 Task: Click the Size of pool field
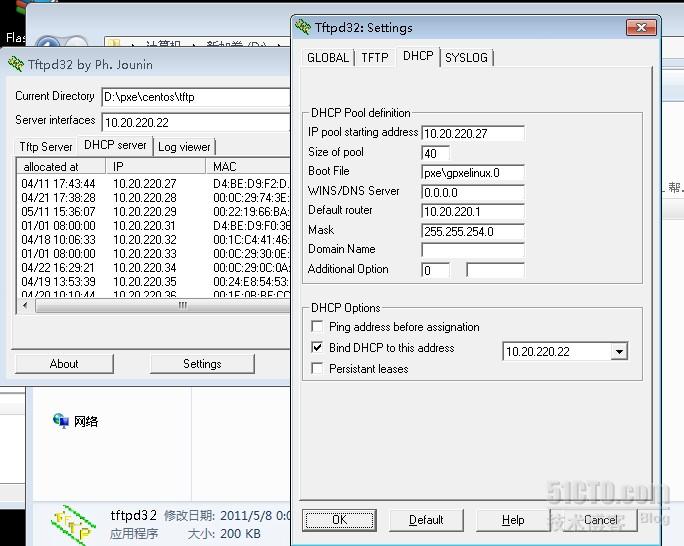tap(435, 154)
